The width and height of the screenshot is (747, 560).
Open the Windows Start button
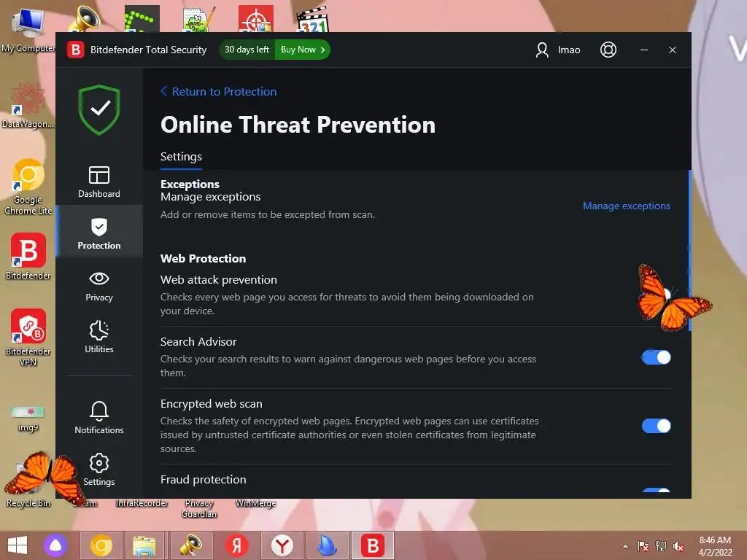18,545
